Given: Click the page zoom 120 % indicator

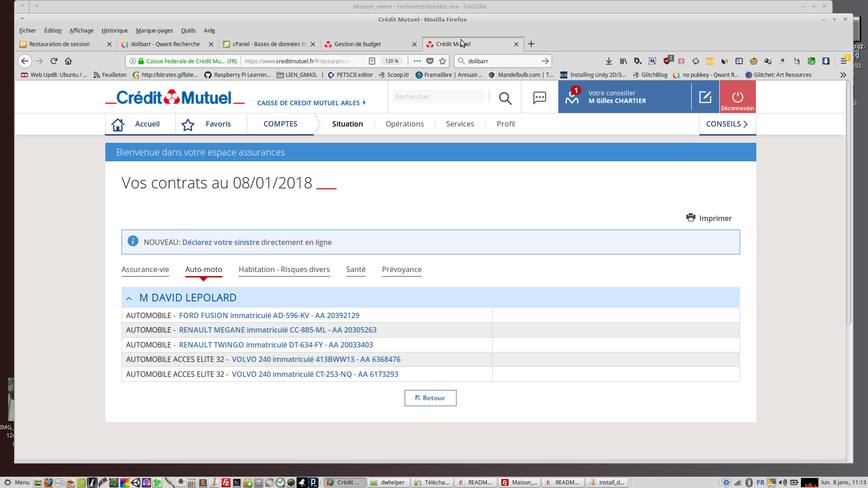Looking at the screenshot, I should click(392, 61).
